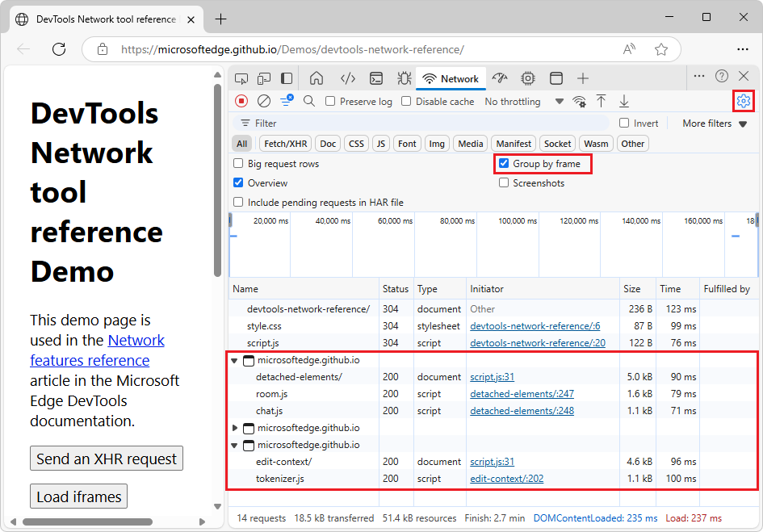Import HAR file via up-arrow icon

coord(600,101)
